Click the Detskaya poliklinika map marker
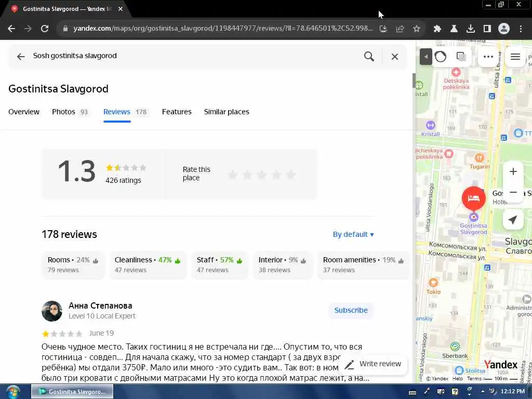The width and height of the screenshot is (532, 399). 456,72
